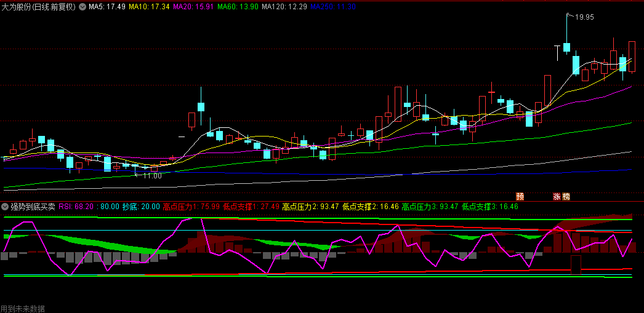Click the brown 榜 marker icon
Screen dimensions: 644x313
click(x=566, y=197)
